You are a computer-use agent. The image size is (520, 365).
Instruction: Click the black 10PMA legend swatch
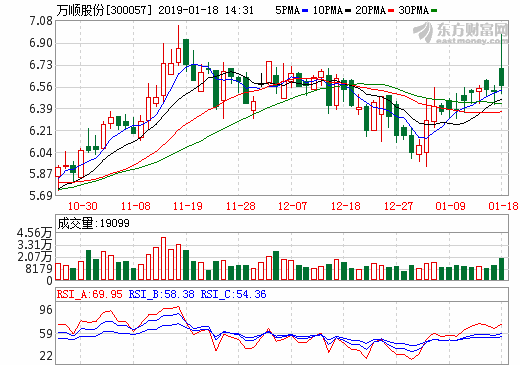pos(348,11)
